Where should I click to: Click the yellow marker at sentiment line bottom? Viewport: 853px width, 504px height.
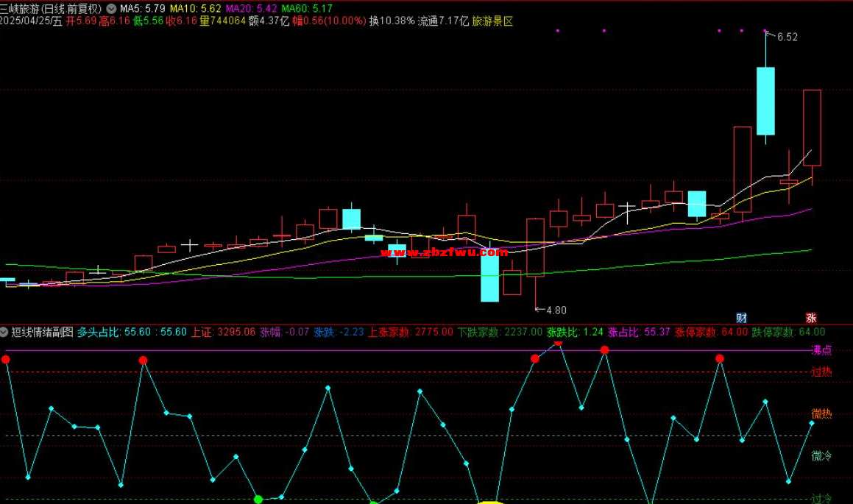pyautogui.click(x=489, y=502)
